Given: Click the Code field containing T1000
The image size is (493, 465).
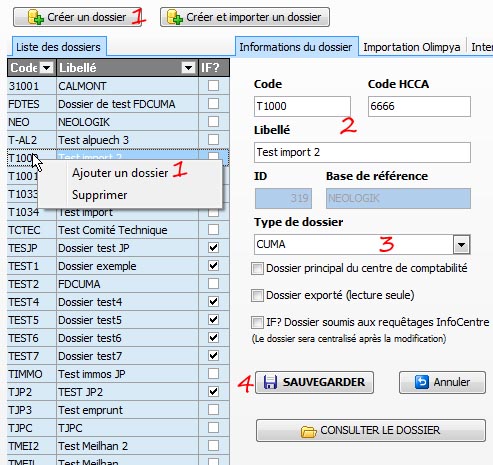Looking at the screenshot, I should [x=302, y=106].
